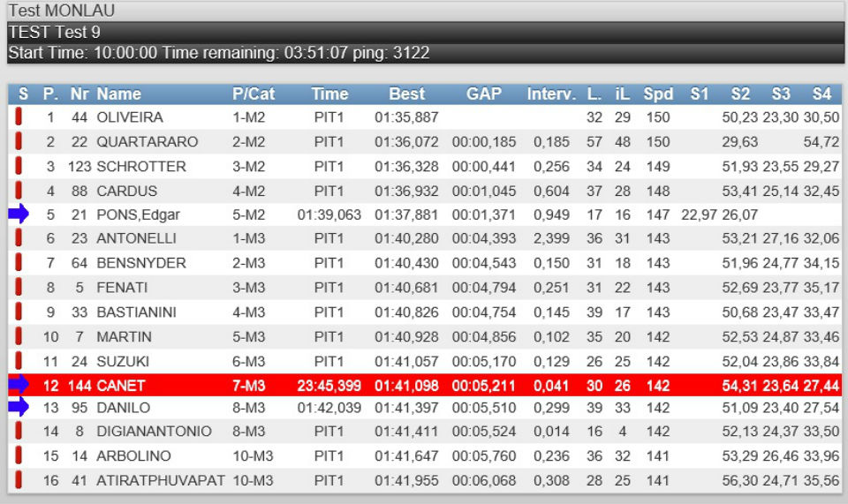Click DANILO's current time 01:42,039
The height and width of the screenshot is (504, 848).
[x=329, y=408]
